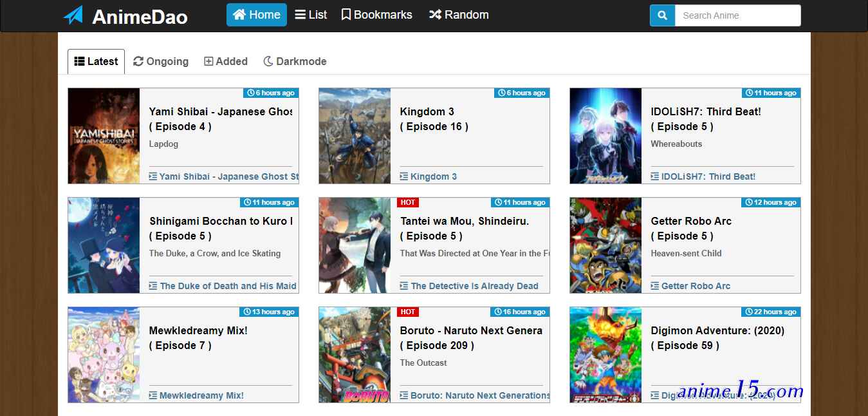Open Tantei wa Mou, Shindeiru. Episode 5
Image resolution: width=868 pixels, height=416 pixels.
tap(465, 229)
